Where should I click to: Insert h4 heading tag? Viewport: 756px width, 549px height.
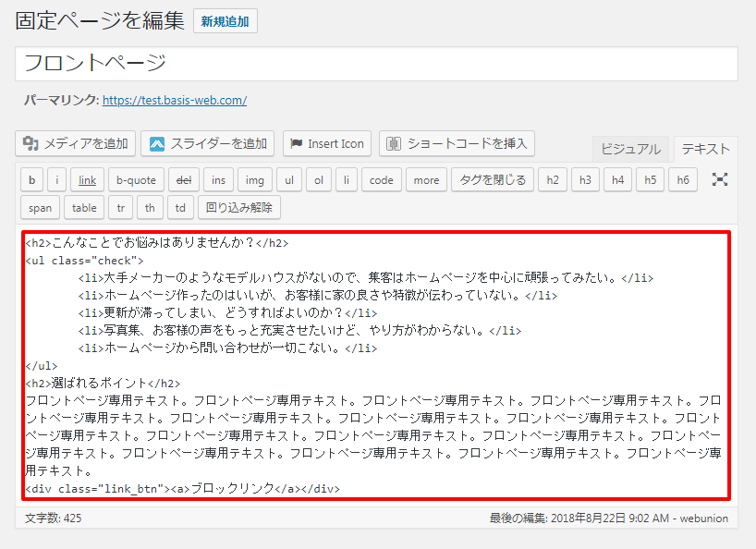(x=617, y=180)
